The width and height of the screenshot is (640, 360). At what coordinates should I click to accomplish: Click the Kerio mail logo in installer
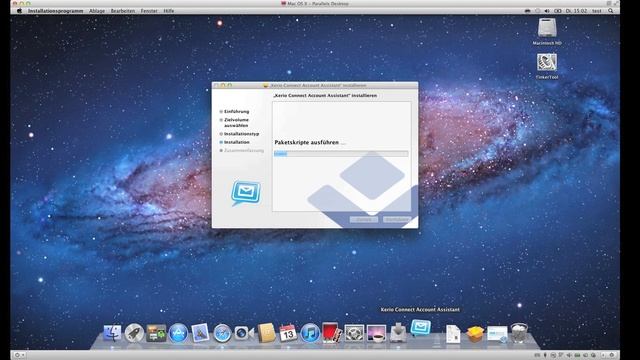click(246, 193)
